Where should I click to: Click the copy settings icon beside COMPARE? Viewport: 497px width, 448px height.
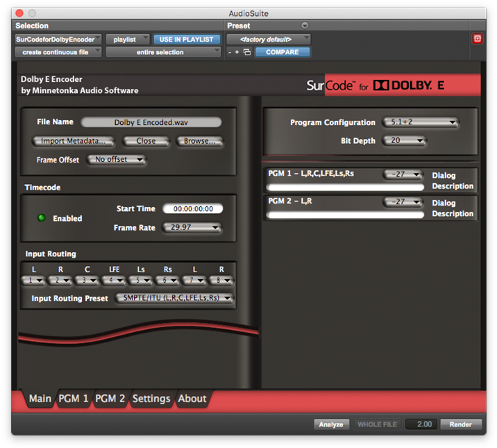pyautogui.click(x=247, y=52)
